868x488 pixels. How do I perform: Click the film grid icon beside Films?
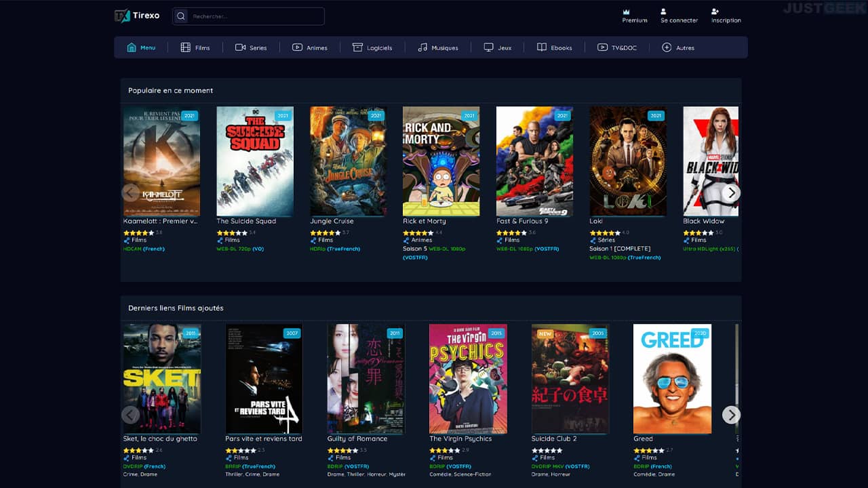point(185,47)
